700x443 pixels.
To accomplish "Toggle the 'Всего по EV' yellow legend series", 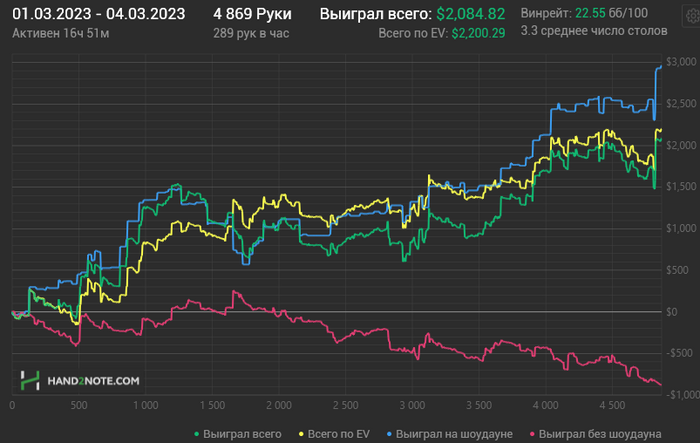I will coord(334,434).
